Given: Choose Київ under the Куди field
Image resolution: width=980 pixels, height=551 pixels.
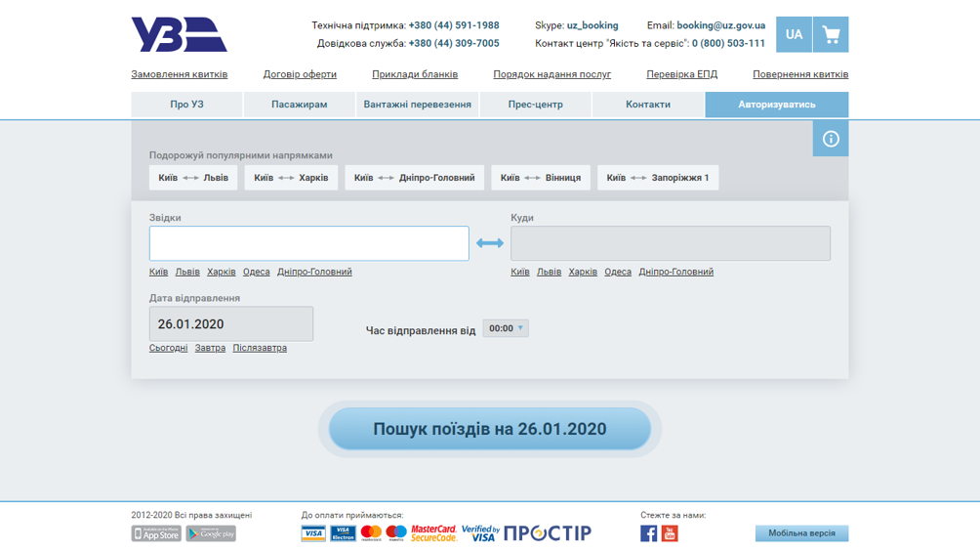Looking at the screenshot, I should coord(520,272).
